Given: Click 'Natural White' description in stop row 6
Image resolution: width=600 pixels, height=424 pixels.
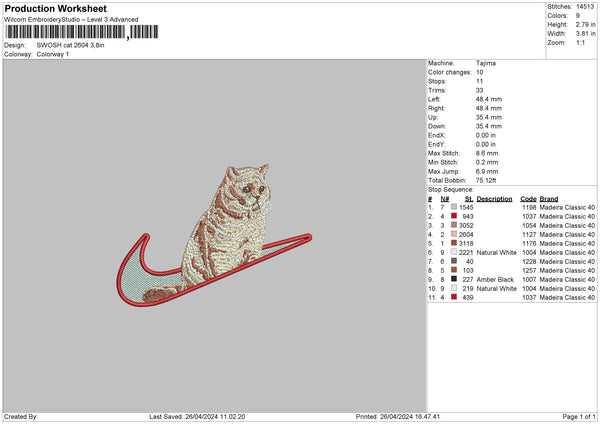Looking at the screenshot, I should 497,253.
